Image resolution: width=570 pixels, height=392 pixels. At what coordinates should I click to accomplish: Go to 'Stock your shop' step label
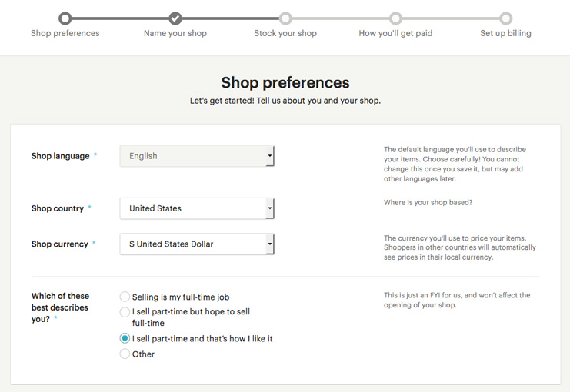285,33
